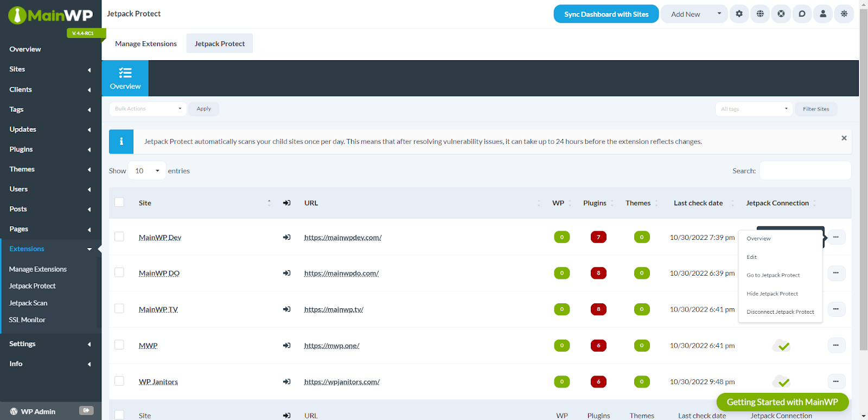Open ellipsis actions menu for WP Janitors

click(836, 381)
